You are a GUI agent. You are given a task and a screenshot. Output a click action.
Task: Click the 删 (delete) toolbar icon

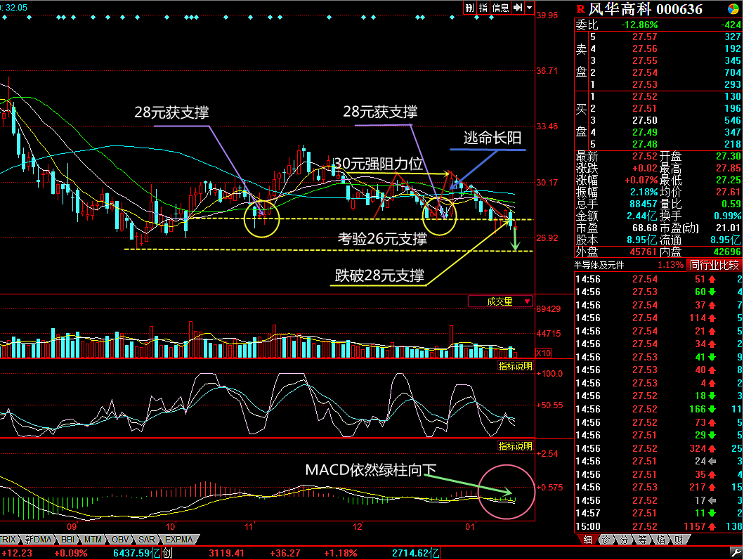pyautogui.click(x=469, y=8)
